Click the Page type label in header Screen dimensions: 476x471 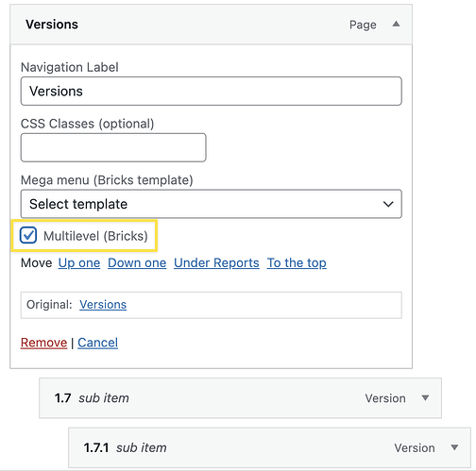pos(363,25)
